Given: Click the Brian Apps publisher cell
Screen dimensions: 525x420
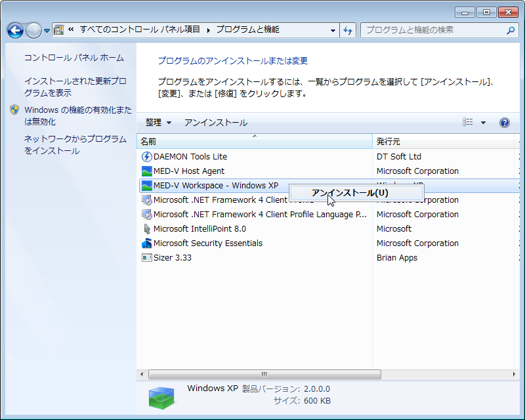Looking at the screenshot, I should pyautogui.click(x=397, y=257).
